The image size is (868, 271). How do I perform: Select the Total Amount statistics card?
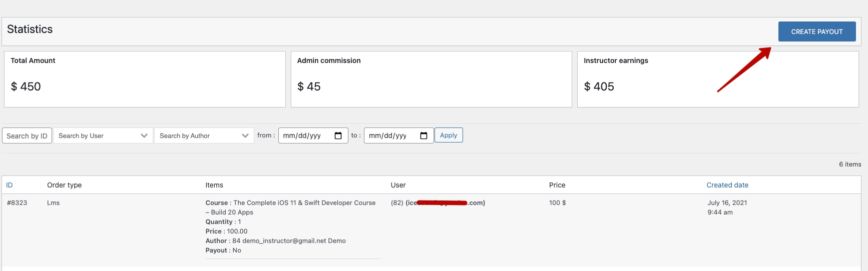tap(145, 79)
